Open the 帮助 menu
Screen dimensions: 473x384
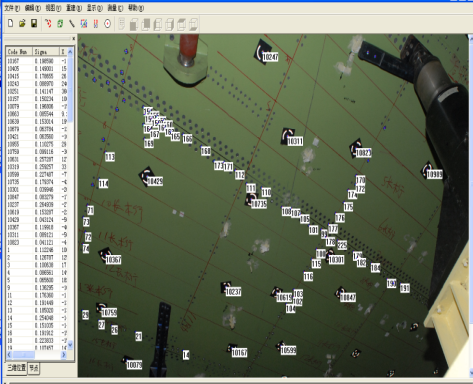pos(136,8)
